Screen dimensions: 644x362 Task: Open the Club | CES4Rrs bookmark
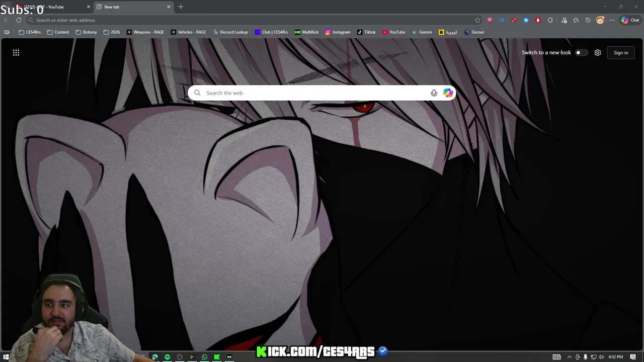coord(271,32)
